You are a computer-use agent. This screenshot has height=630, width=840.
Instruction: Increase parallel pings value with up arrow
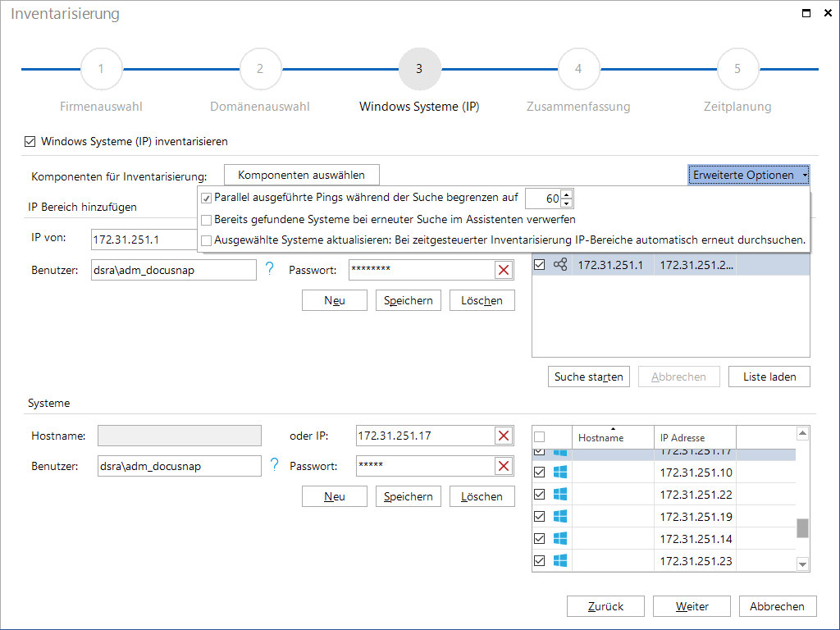(x=567, y=194)
